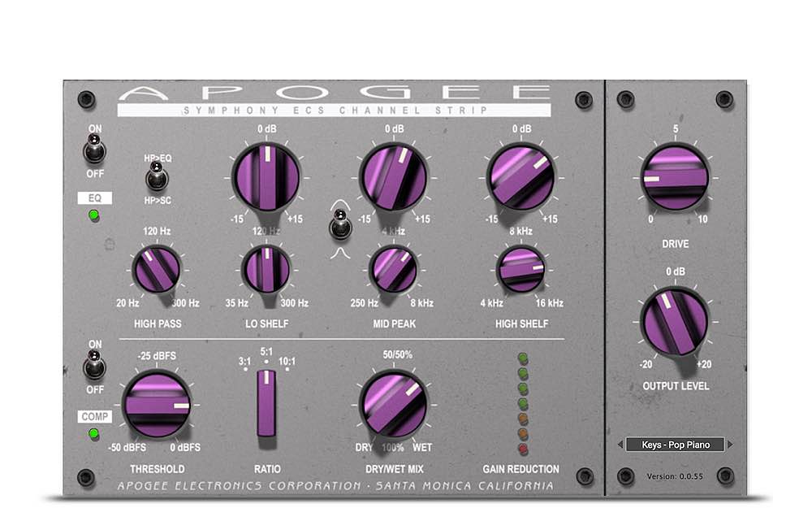Click the EQ label box

click(x=94, y=198)
